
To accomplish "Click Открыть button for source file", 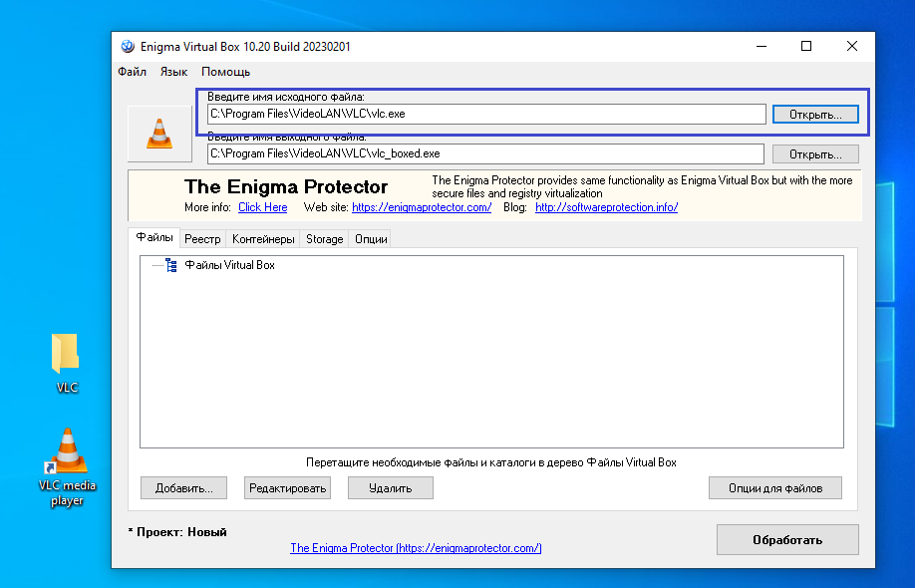I will (x=815, y=115).
